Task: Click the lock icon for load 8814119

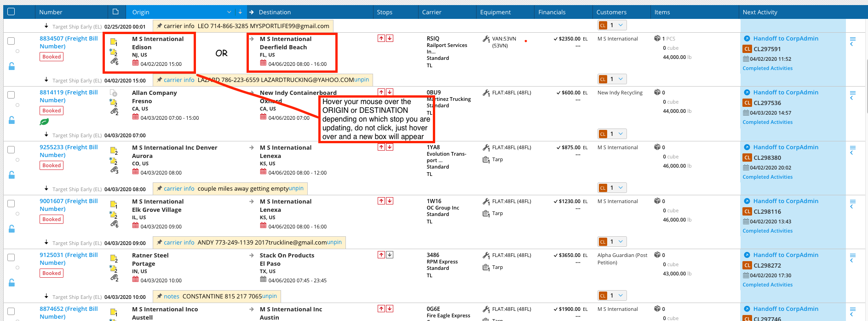Action: tap(11, 120)
